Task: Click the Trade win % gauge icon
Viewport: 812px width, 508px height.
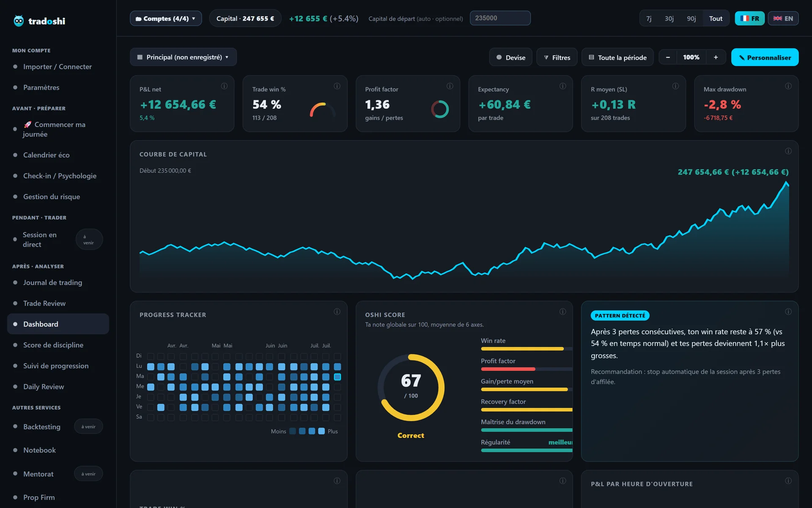Action: click(323, 110)
